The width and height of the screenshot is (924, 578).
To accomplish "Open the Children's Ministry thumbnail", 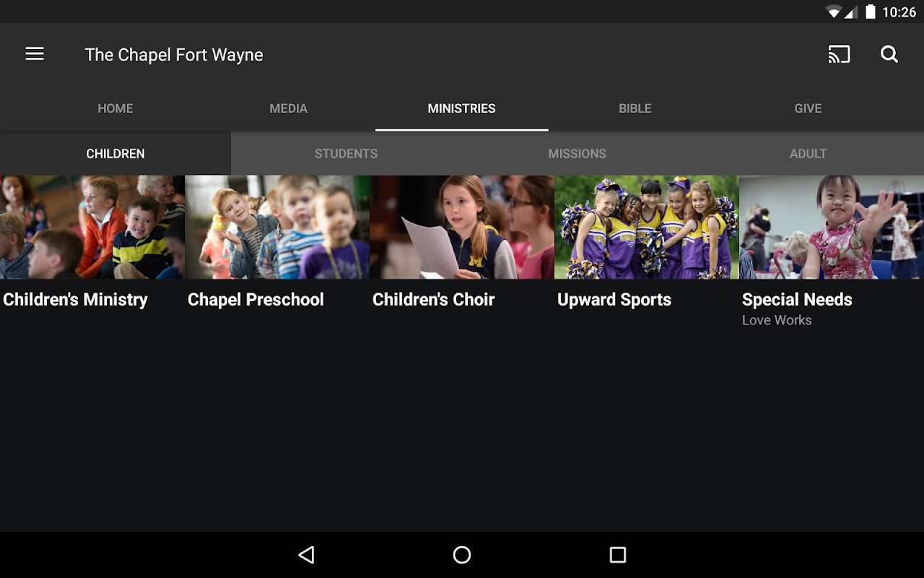I will (92, 227).
